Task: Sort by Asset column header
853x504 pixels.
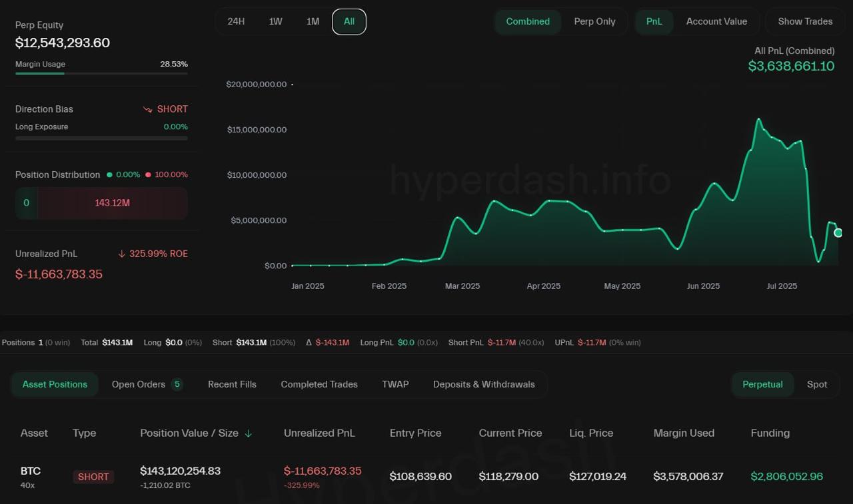Action: point(34,433)
